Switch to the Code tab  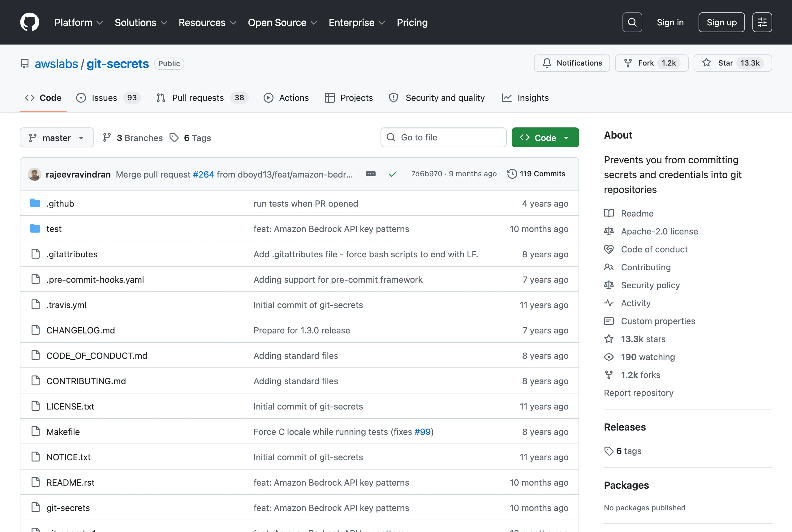43,98
